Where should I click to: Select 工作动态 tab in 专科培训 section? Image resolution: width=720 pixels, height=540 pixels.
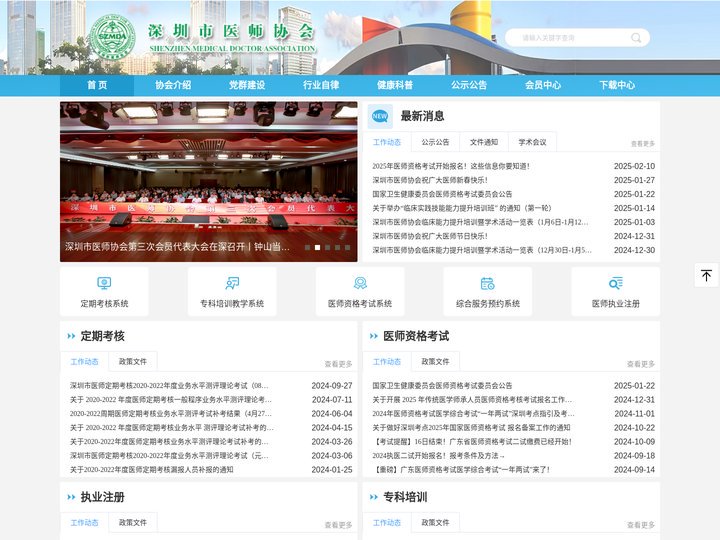point(387,523)
